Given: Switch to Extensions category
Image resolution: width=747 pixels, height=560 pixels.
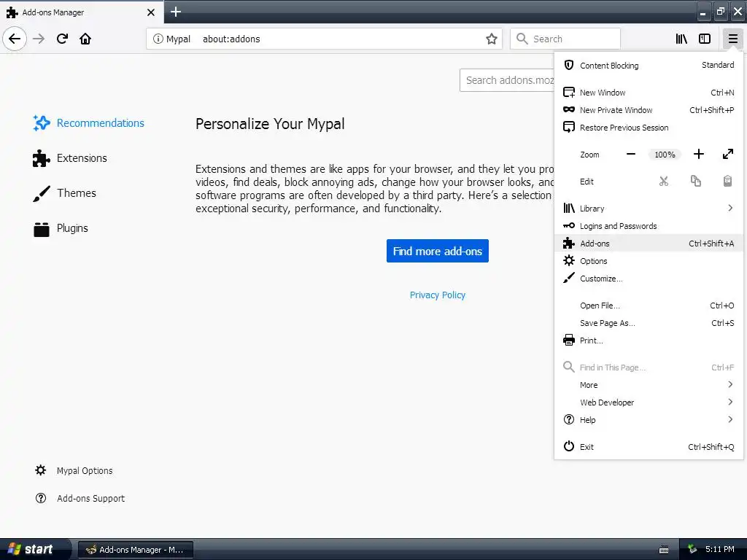Looking at the screenshot, I should click(71, 158).
